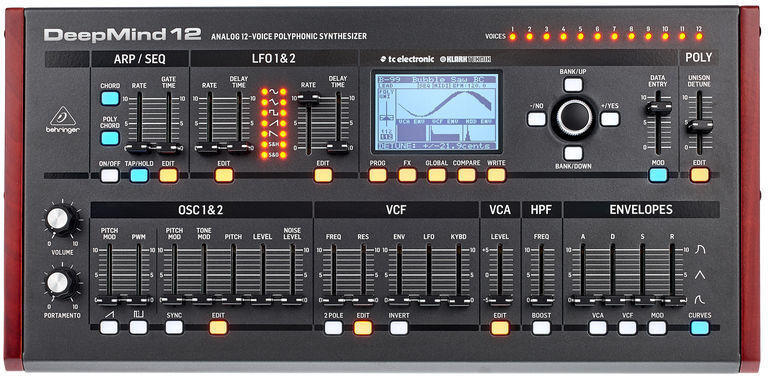Select the FX menu button
The height and width of the screenshot is (376, 768).
(x=407, y=175)
